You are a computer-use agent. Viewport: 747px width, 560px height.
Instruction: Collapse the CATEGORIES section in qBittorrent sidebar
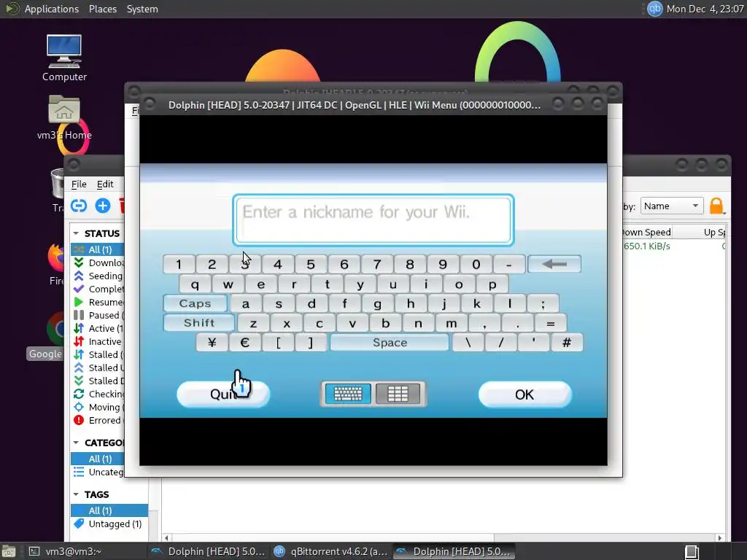coord(76,443)
